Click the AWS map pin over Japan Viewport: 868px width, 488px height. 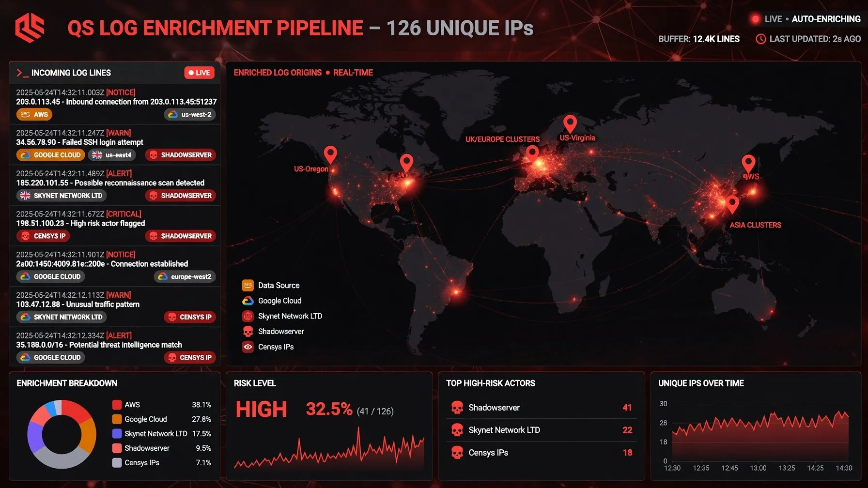point(748,164)
